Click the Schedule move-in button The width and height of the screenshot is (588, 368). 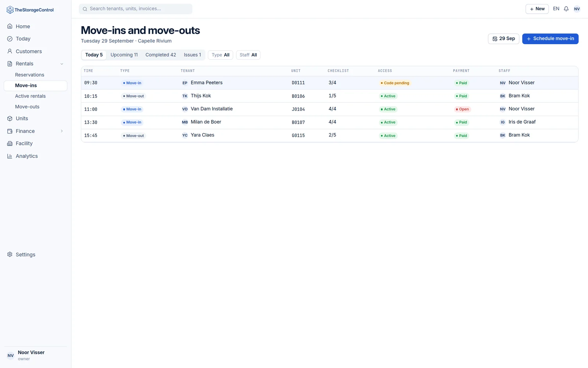coord(550,39)
